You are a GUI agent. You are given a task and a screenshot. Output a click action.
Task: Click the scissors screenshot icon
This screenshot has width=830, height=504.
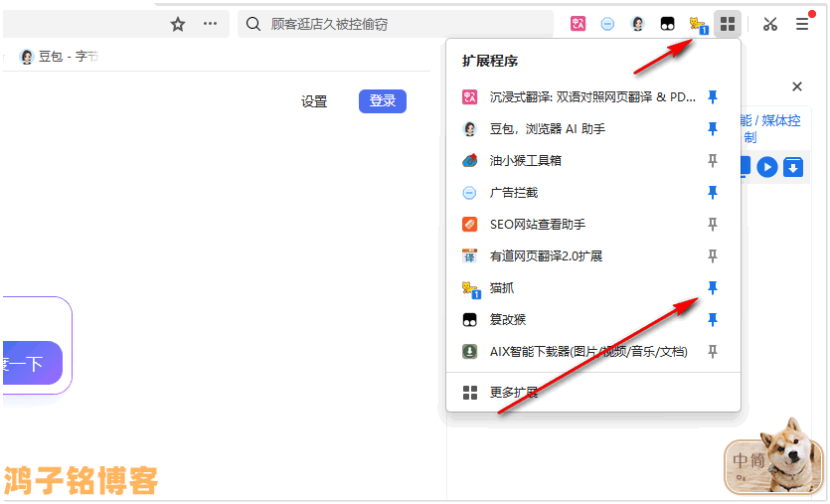tap(769, 24)
